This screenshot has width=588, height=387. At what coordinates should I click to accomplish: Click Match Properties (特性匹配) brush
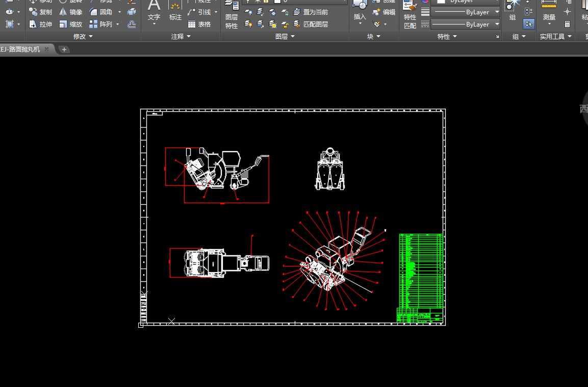pyautogui.click(x=410, y=15)
